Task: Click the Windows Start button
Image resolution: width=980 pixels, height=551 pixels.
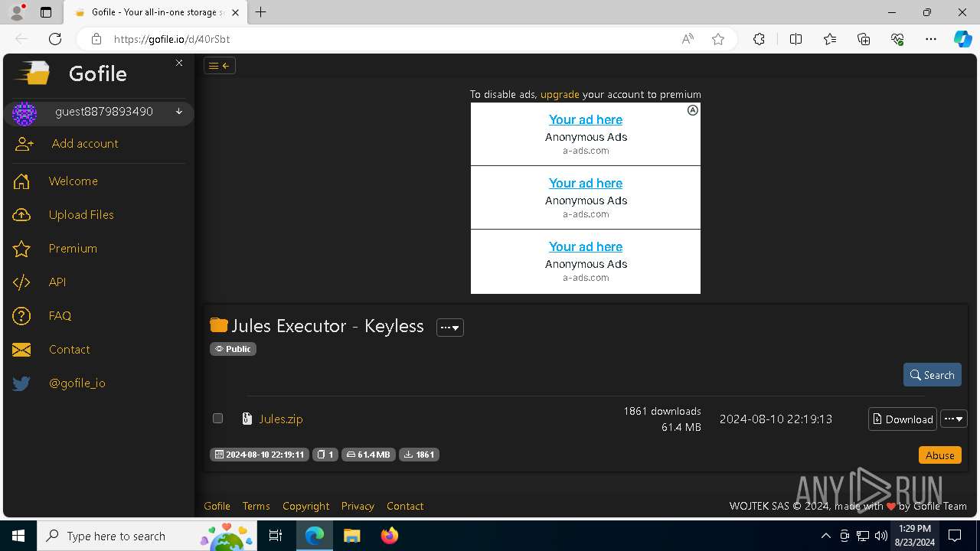Action: (18, 536)
